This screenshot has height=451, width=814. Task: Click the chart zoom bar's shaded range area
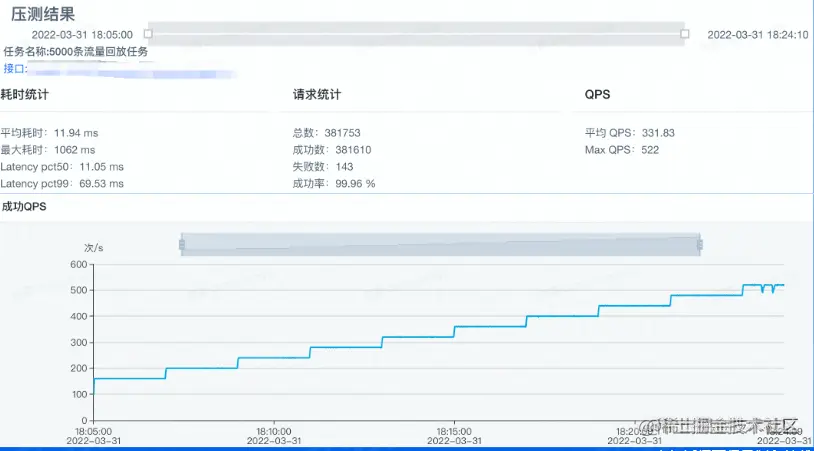tap(441, 244)
